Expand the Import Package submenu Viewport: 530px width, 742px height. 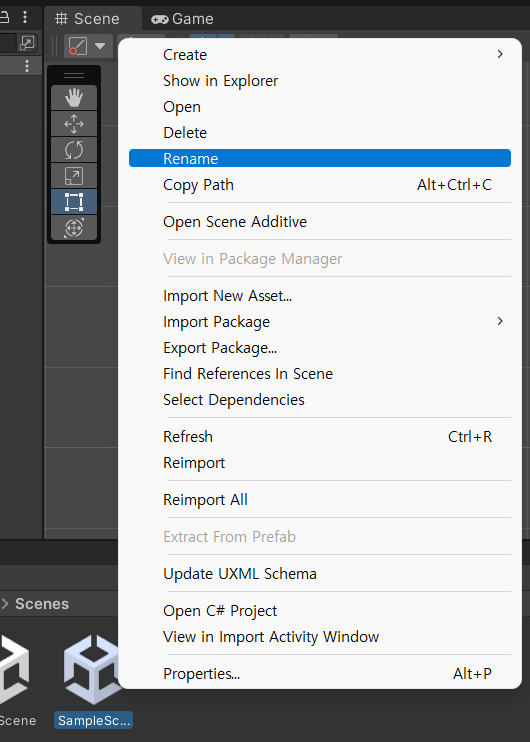tap(320, 322)
